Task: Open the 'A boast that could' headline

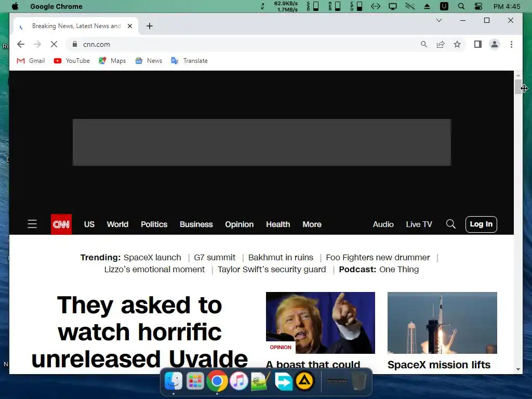Action: [313, 365]
